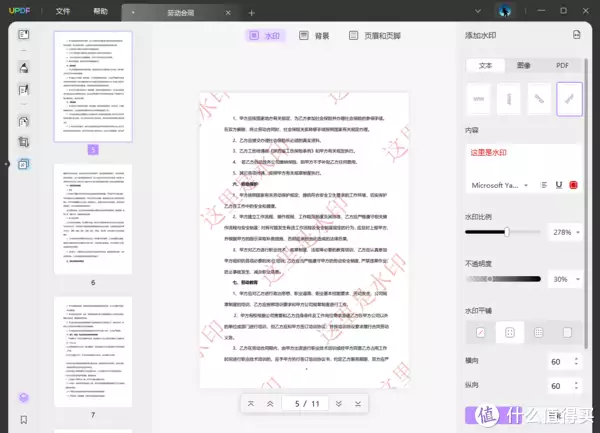Open the Reader mode icon in left sidebar
Screen dimensions: 600x433
pyautogui.click(x=24, y=34)
